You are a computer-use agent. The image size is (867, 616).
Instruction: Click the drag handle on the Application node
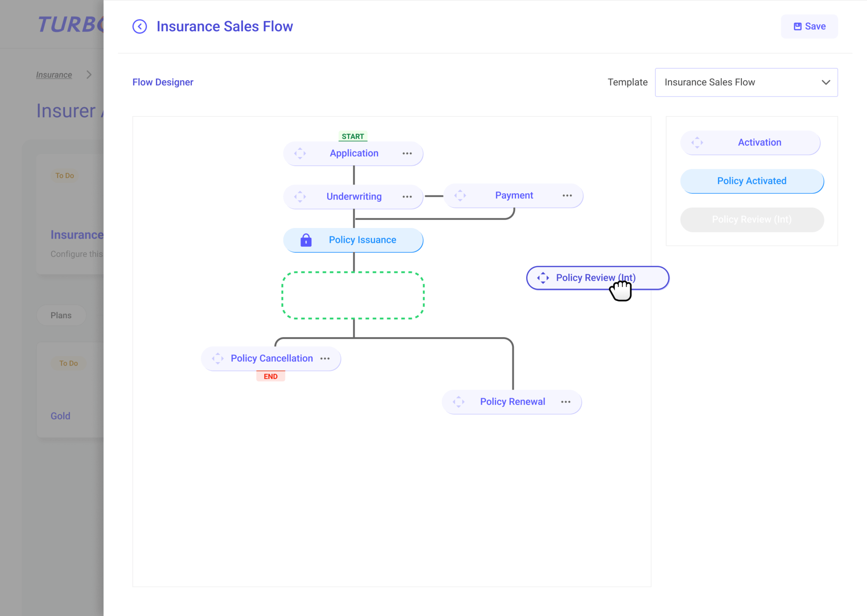[x=300, y=153]
